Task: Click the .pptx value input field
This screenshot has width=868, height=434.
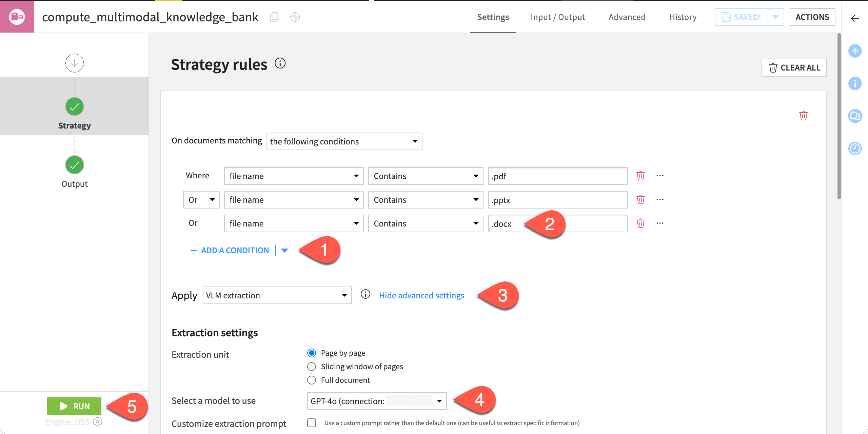Action: pyautogui.click(x=558, y=200)
